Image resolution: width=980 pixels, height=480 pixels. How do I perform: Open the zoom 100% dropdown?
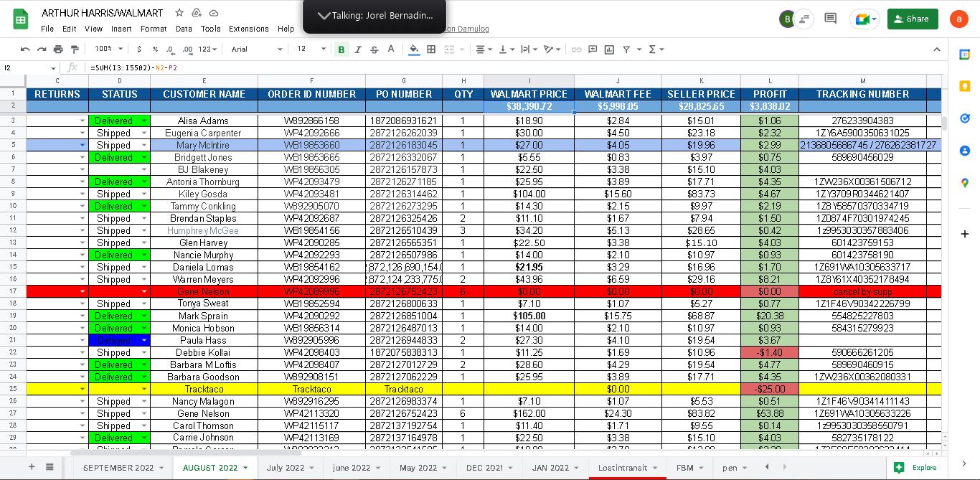point(108,50)
